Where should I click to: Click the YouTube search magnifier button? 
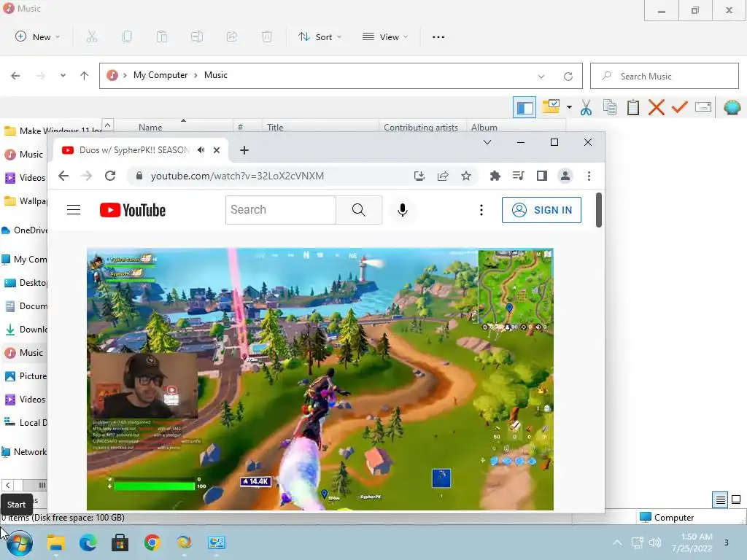[x=359, y=209]
